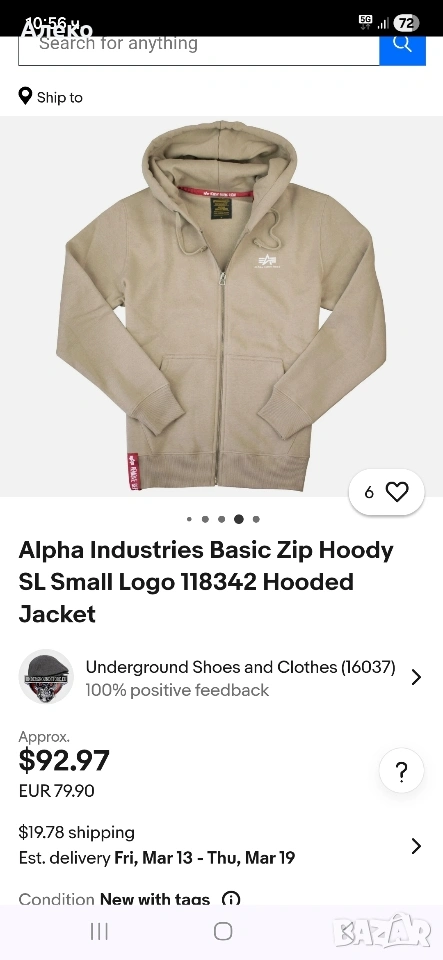Tap the battery level 72 indicator

(x=406, y=23)
